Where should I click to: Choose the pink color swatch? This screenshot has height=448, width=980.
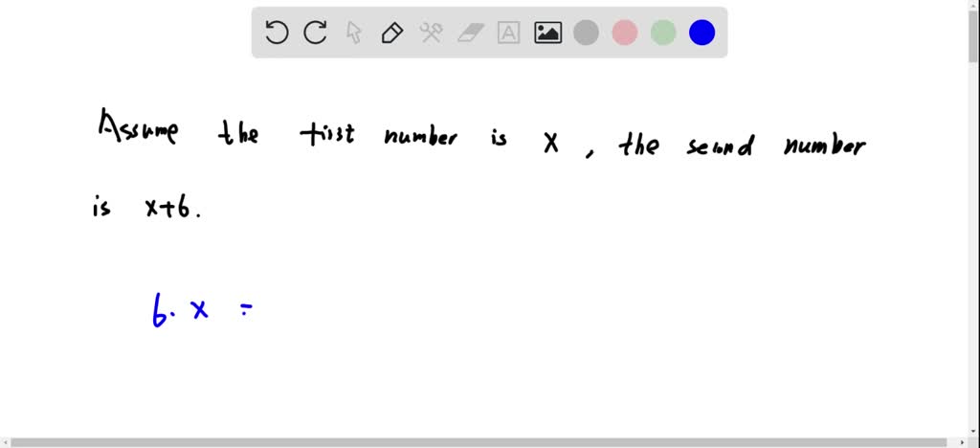tap(624, 33)
